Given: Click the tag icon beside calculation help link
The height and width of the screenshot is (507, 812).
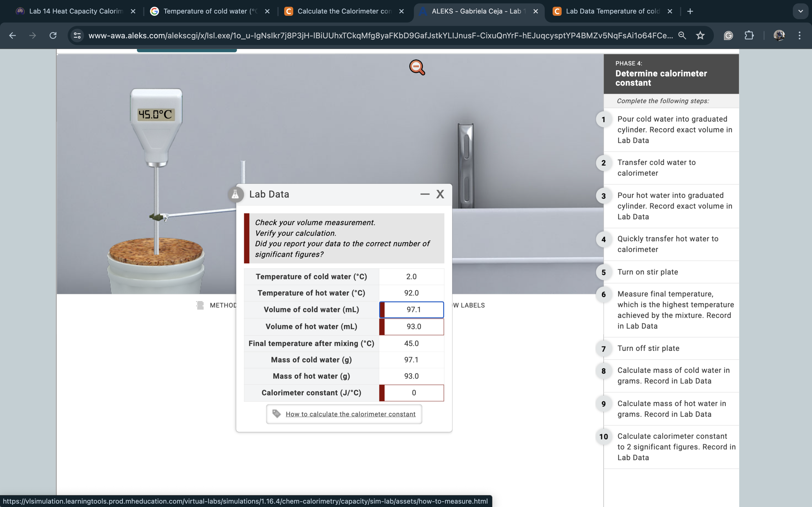Looking at the screenshot, I should coord(277,414).
